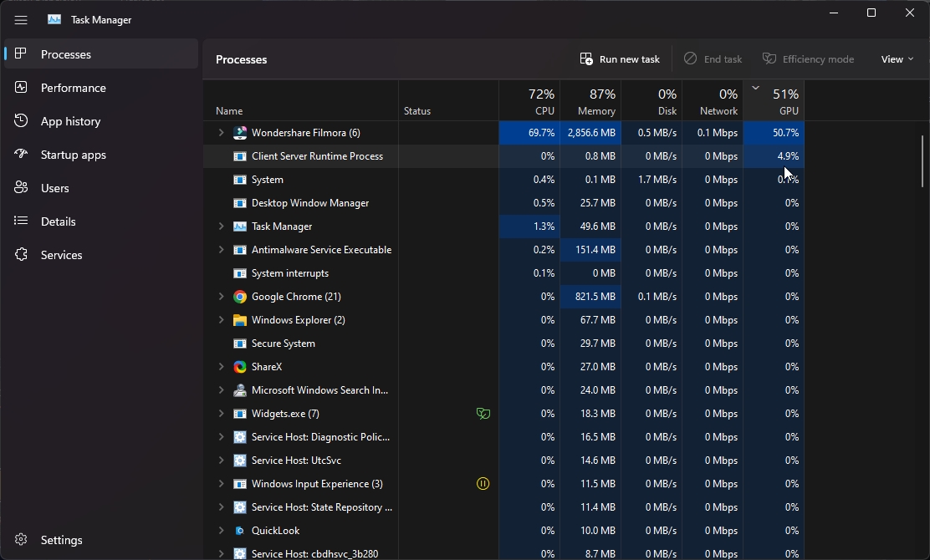Collapse the Wondershare Filmora process group
Screen dimensions: 930x560
click(x=220, y=132)
